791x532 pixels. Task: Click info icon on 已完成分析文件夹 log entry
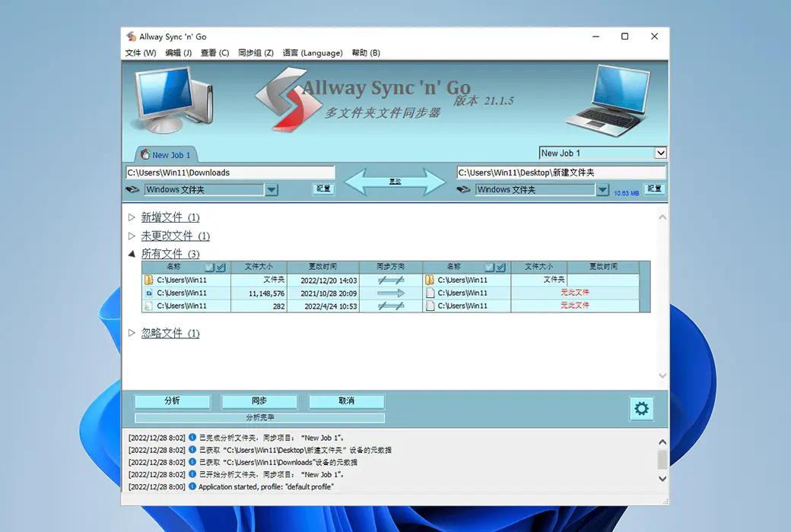click(x=192, y=438)
